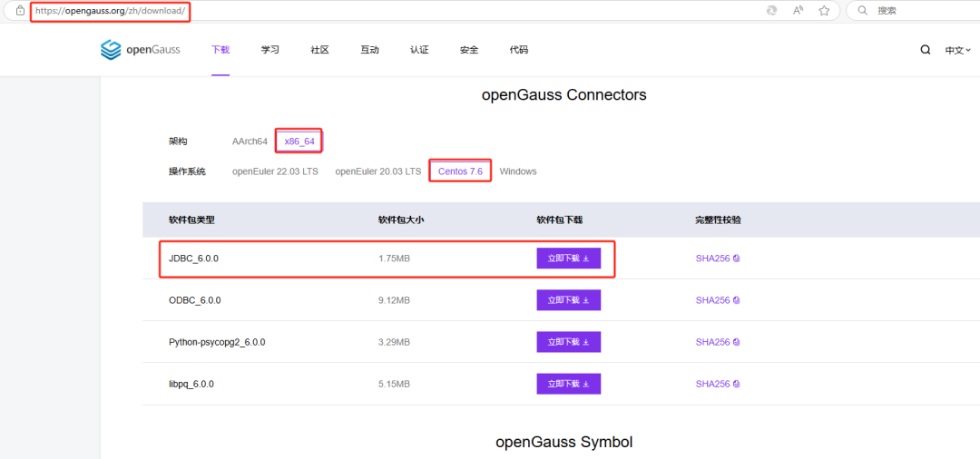Select openEuler 22.03 LTS system
980x459 pixels.
pyautogui.click(x=275, y=171)
